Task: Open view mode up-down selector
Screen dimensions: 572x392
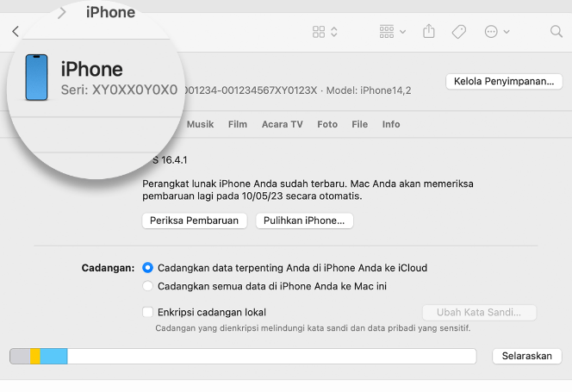Action: click(334, 32)
